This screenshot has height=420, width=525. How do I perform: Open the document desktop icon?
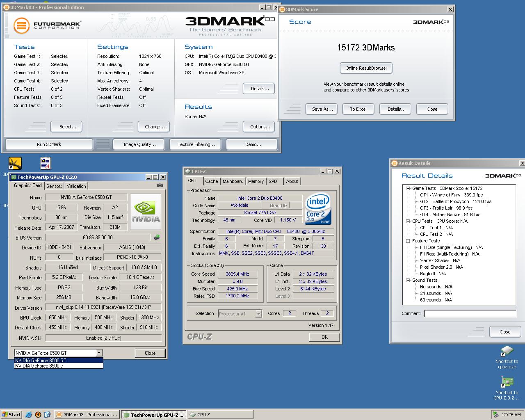pos(46,163)
